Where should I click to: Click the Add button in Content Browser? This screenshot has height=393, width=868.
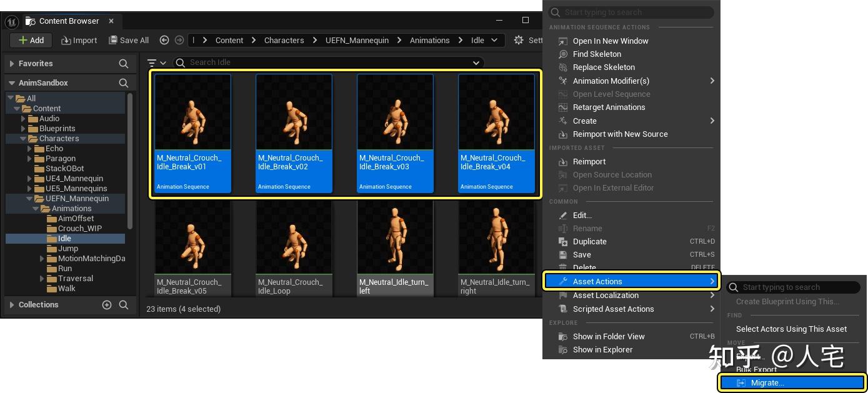click(x=31, y=40)
